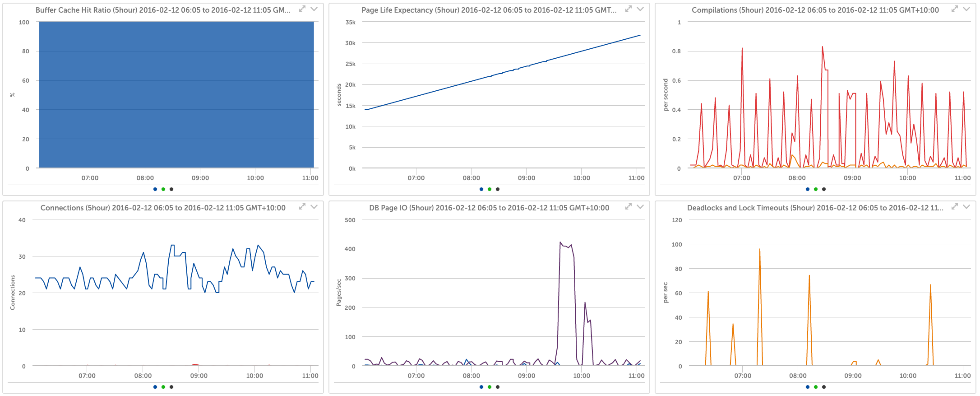980x396 pixels.
Task: Click the 120 tick on Deadlocks axis
Action: coord(677,220)
